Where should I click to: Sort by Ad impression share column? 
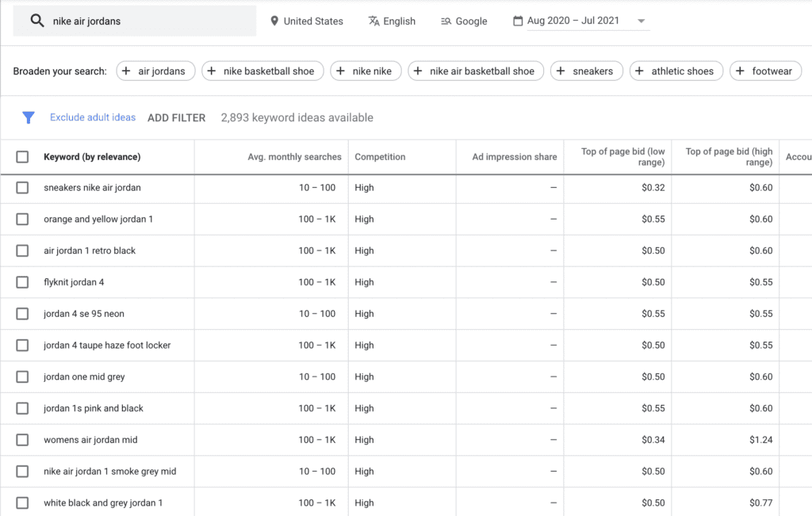[x=514, y=157]
